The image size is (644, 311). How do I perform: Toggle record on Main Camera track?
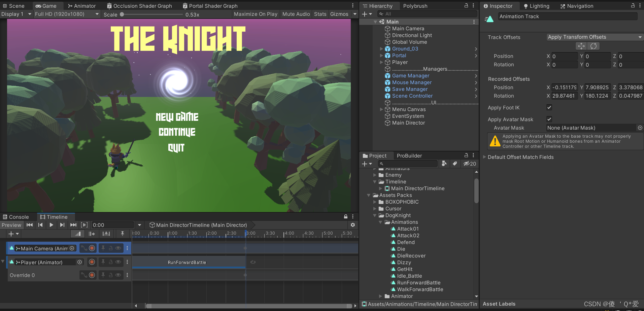point(92,248)
